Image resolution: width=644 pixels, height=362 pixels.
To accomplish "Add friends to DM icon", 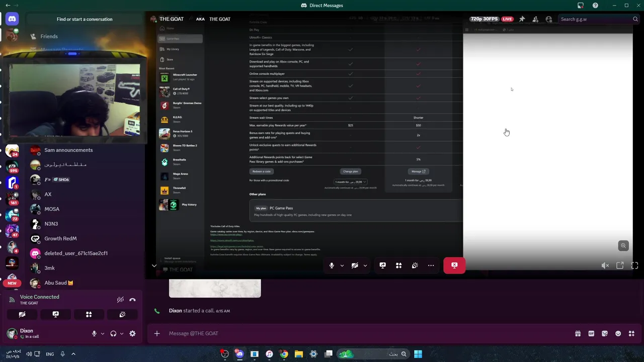I will coord(535,19).
